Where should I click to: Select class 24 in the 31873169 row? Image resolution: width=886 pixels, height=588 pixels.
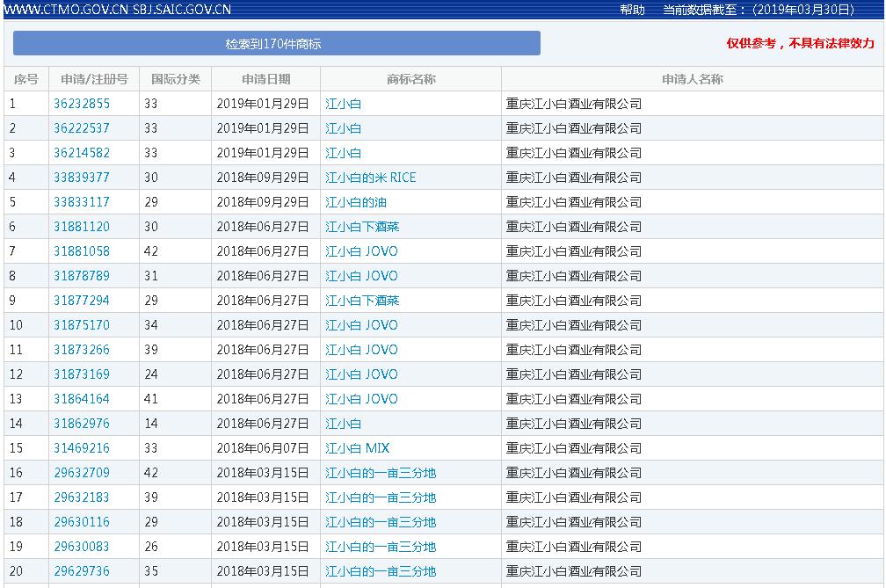pos(151,374)
